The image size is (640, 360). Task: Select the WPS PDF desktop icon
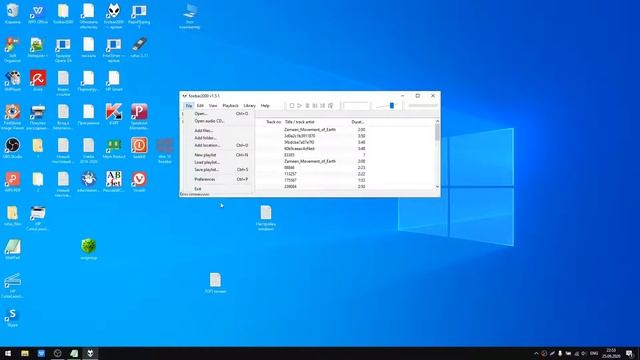[x=12, y=182]
